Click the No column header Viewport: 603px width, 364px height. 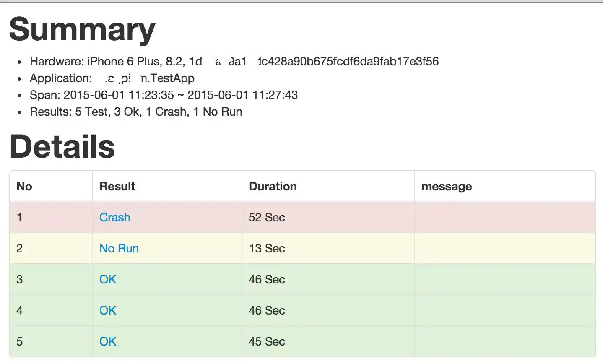(x=24, y=186)
